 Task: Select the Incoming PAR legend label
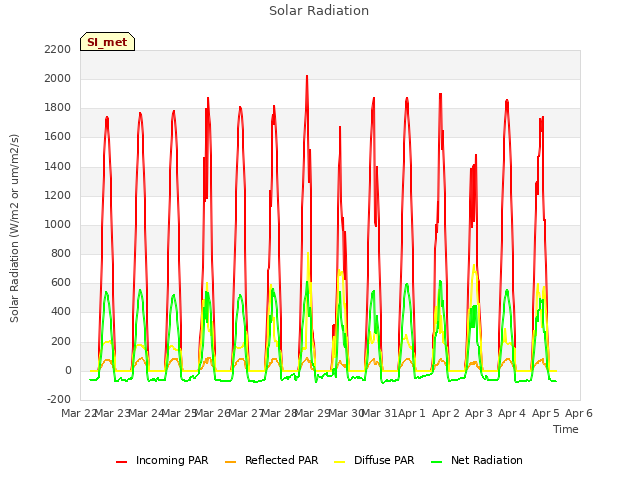(172, 460)
